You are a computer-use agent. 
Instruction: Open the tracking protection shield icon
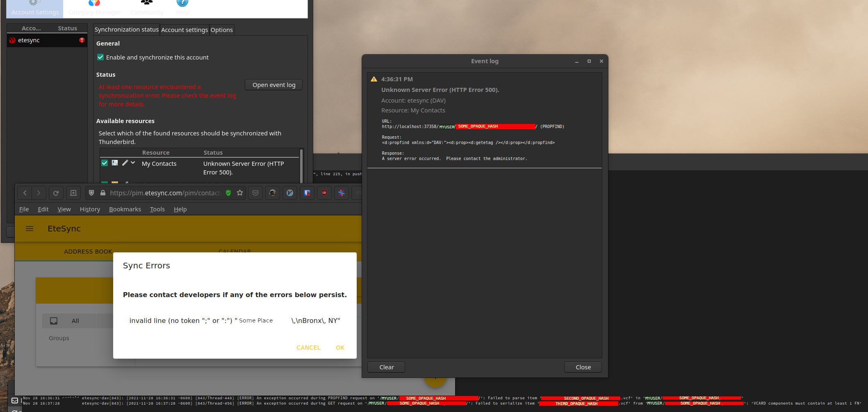tap(91, 193)
